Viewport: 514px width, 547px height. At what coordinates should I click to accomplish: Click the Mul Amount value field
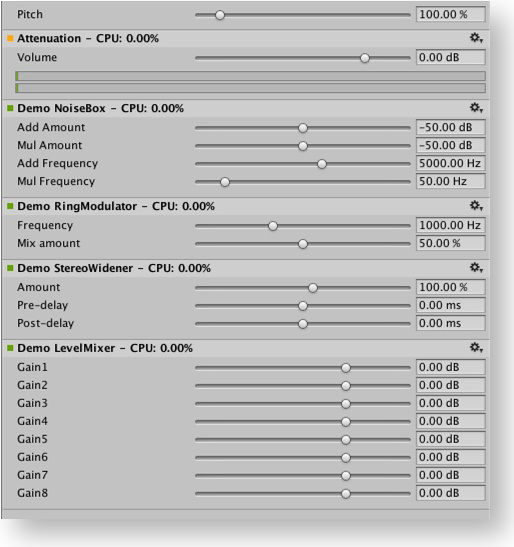(450, 145)
